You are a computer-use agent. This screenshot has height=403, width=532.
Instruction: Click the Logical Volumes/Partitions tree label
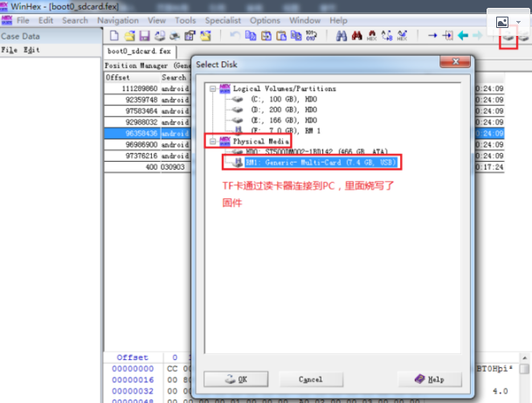click(x=284, y=88)
